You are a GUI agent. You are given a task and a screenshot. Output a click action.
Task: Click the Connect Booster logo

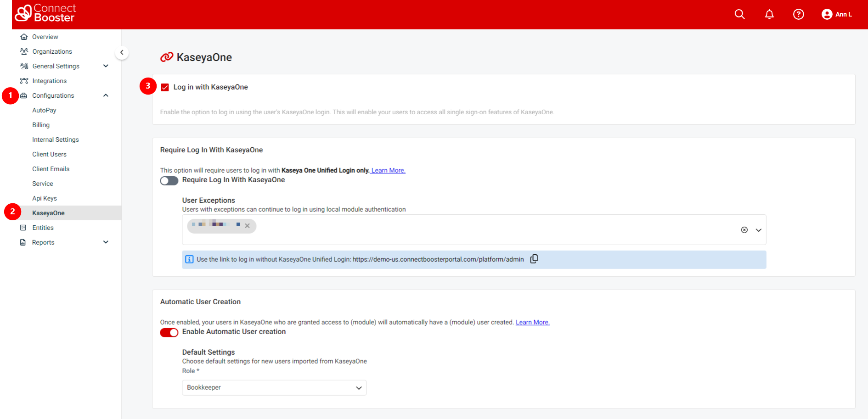45,14
